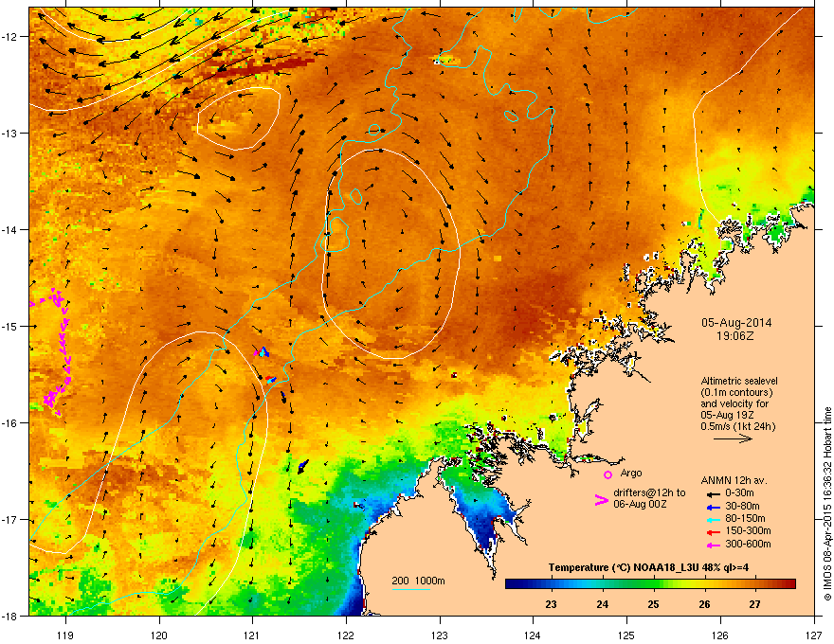Click the magenta drifters arrowhead legend symbol
The image size is (834, 644).
pyautogui.click(x=601, y=500)
